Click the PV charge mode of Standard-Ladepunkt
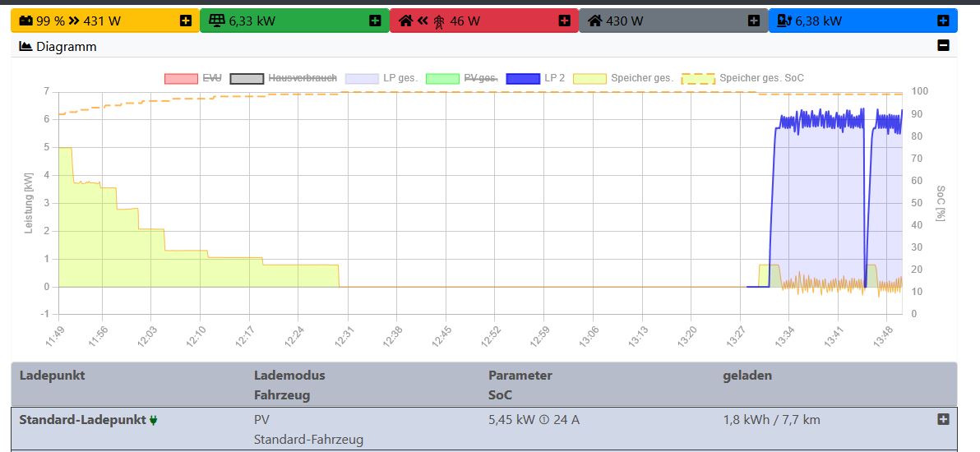The image size is (980, 452). click(x=261, y=420)
